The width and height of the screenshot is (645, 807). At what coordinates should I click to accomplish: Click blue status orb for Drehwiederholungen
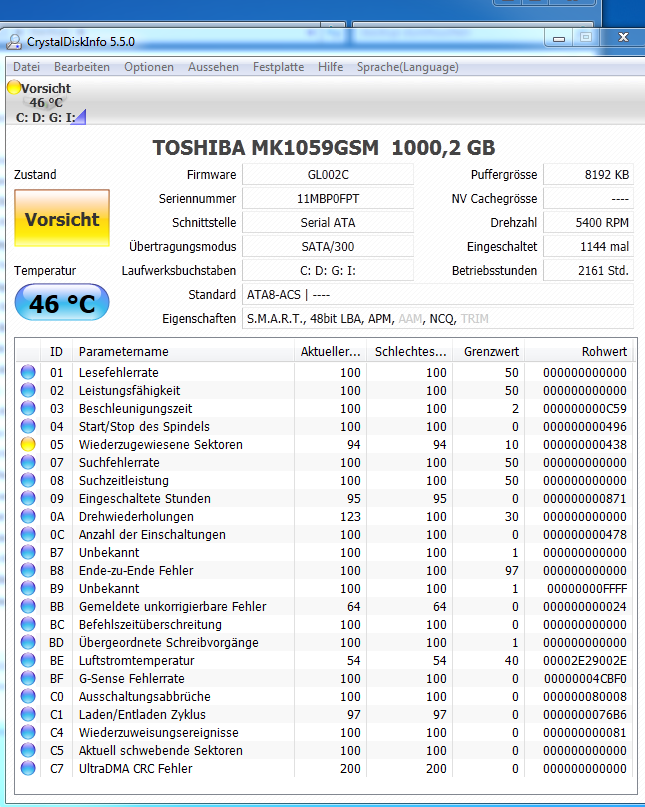(x=28, y=516)
